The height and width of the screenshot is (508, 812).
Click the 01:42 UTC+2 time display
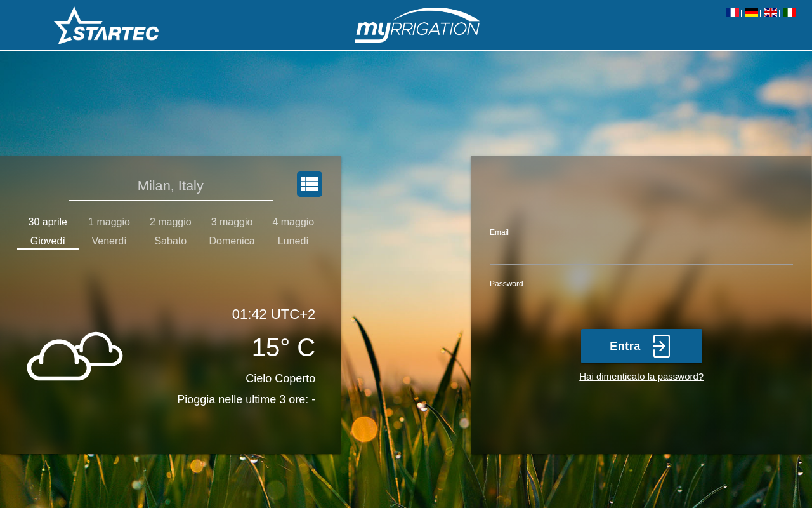point(273,314)
